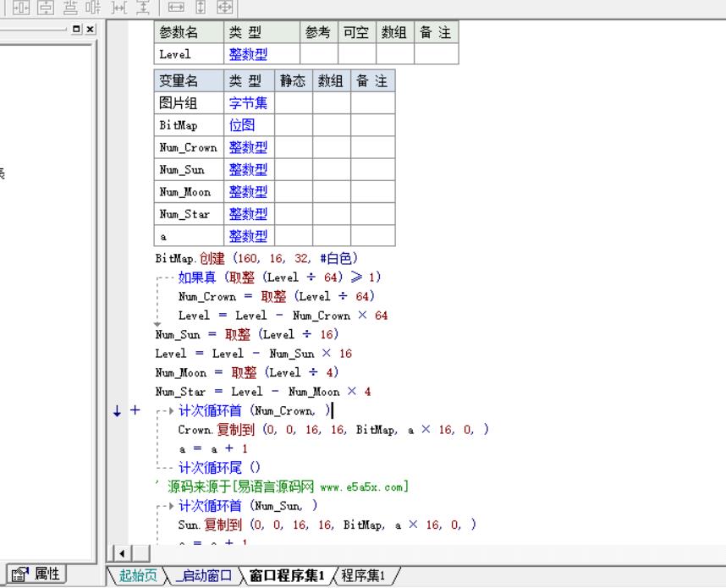
Task: Click the 整数型 type of variable Num_Star
Action: coord(248,213)
